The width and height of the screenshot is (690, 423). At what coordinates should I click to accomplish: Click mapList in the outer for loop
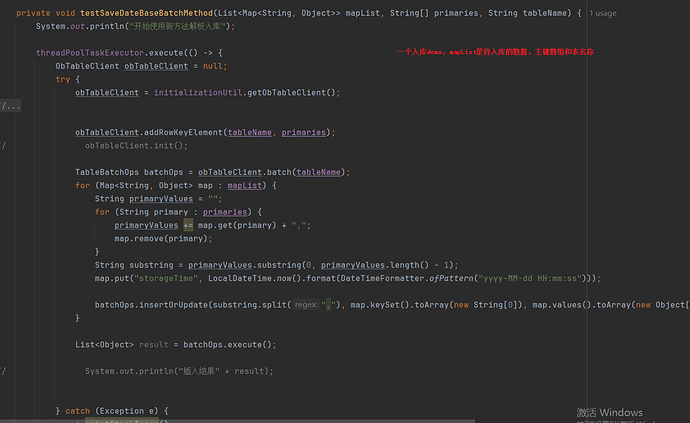245,185
